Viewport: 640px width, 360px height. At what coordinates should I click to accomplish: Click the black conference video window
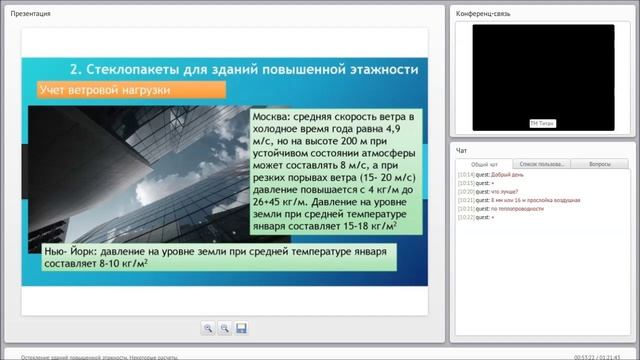coord(543,78)
